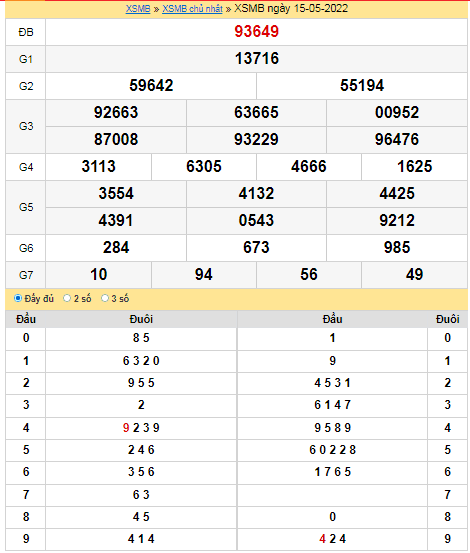The width and height of the screenshot is (470, 553).
Task: Click the G2 number 55194
Action: [362, 85]
